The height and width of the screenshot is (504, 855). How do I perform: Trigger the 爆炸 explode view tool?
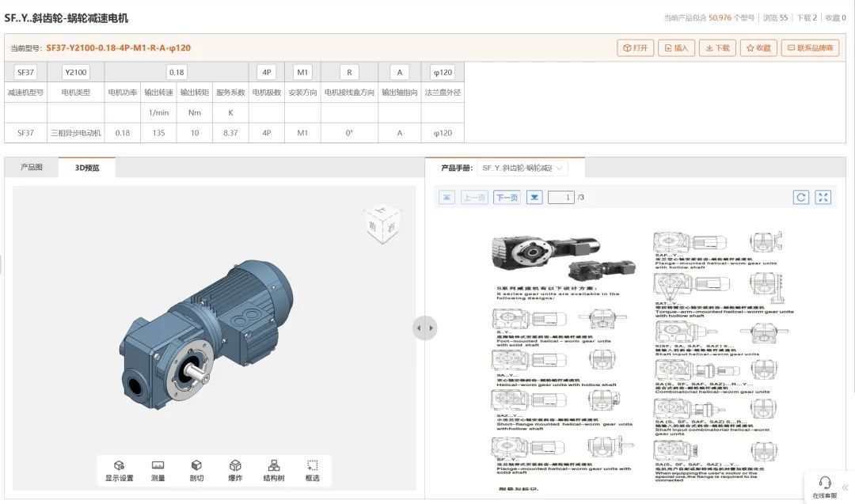pyautogui.click(x=235, y=471)
